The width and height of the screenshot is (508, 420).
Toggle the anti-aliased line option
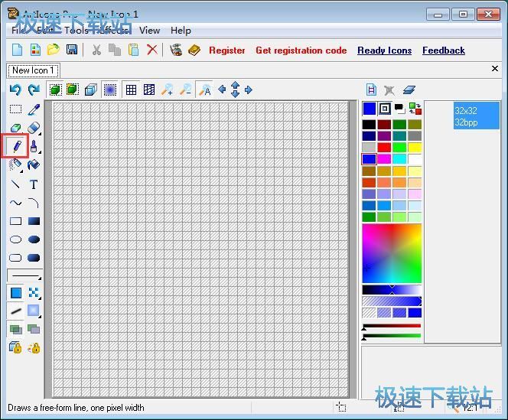tap(15, 311)
